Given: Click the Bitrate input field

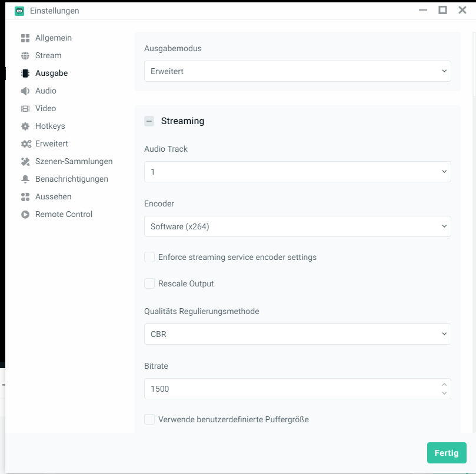Looking at the screenshot, I should pyautogui.click(x=288, y=389).
